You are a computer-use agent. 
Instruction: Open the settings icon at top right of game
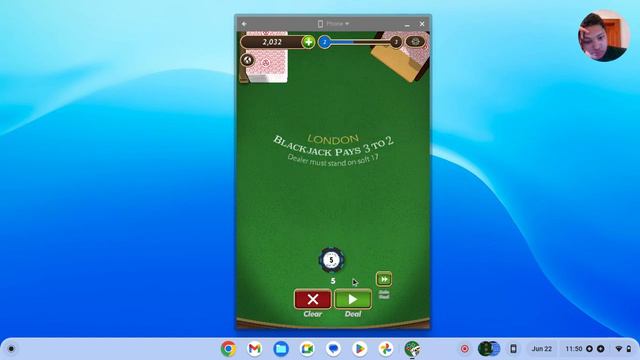point(415,42)
